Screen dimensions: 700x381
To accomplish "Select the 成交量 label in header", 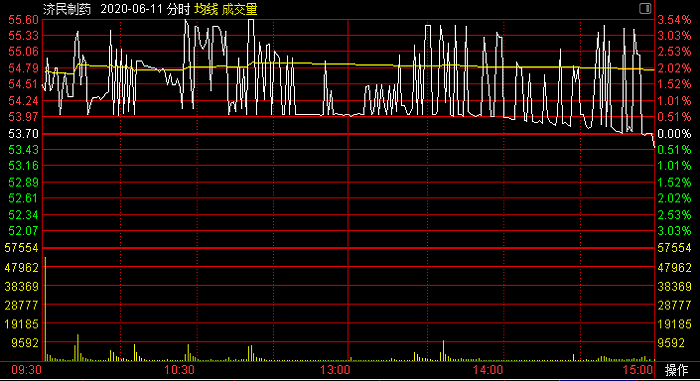I will [239, 9].
